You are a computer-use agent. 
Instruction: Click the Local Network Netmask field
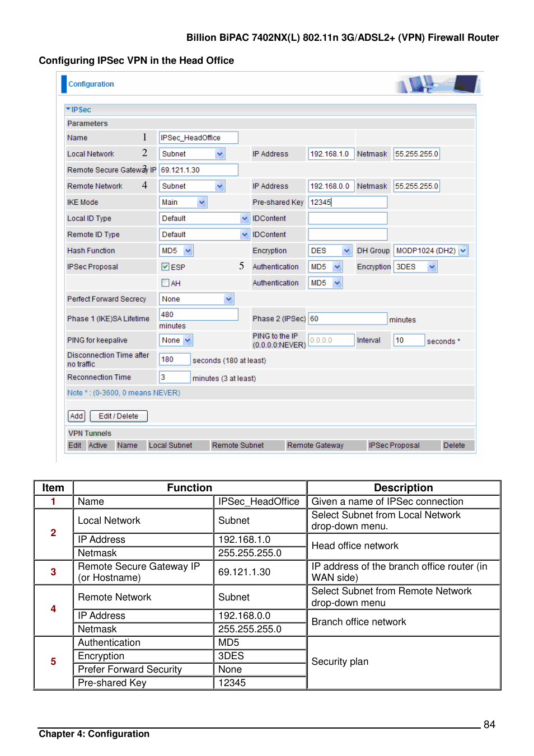coord(416,154)
